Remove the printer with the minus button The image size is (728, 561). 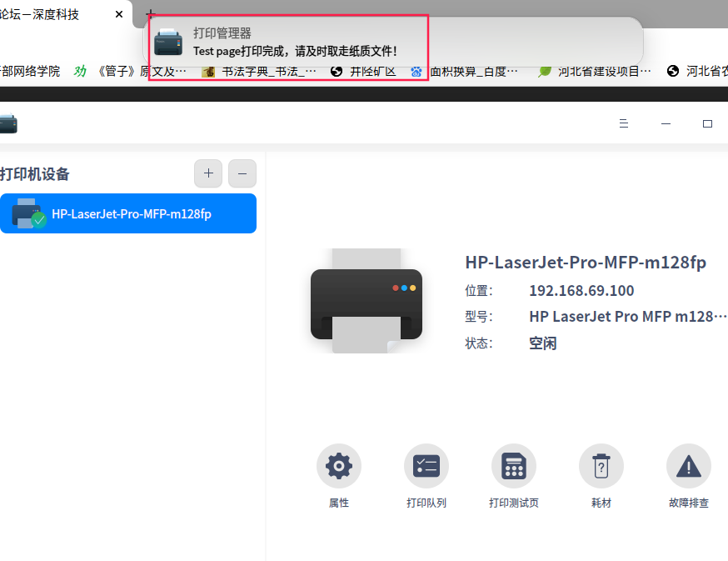[x=242, y=173]
